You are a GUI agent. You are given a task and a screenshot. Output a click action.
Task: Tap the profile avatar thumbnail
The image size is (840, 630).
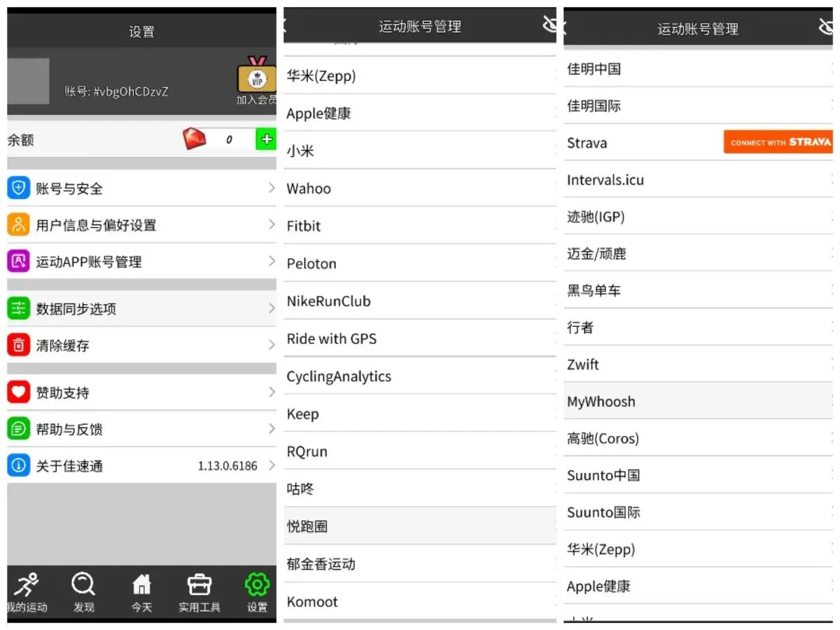pyautogui.click(x=29, y=81)
